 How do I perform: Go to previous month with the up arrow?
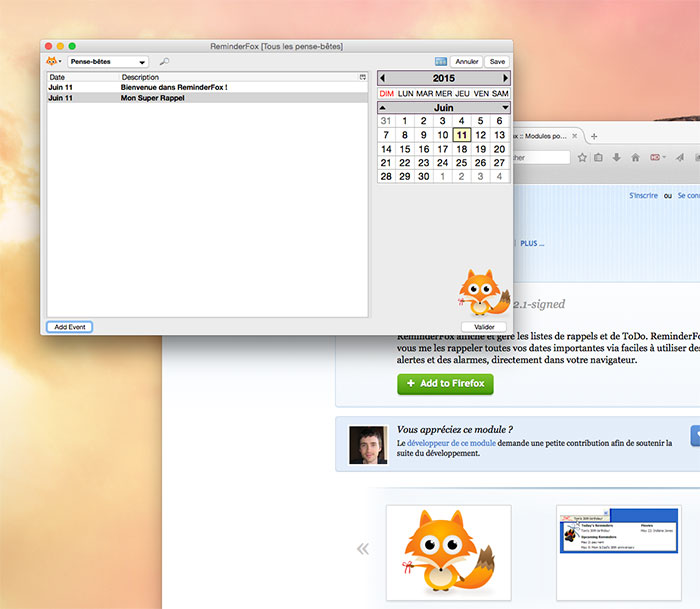[383, 108]
